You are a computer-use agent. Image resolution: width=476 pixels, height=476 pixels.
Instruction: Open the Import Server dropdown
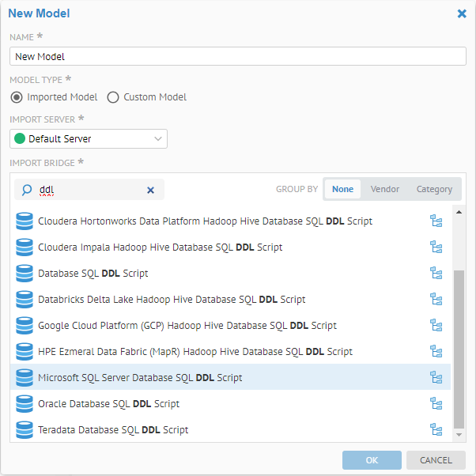89,139
